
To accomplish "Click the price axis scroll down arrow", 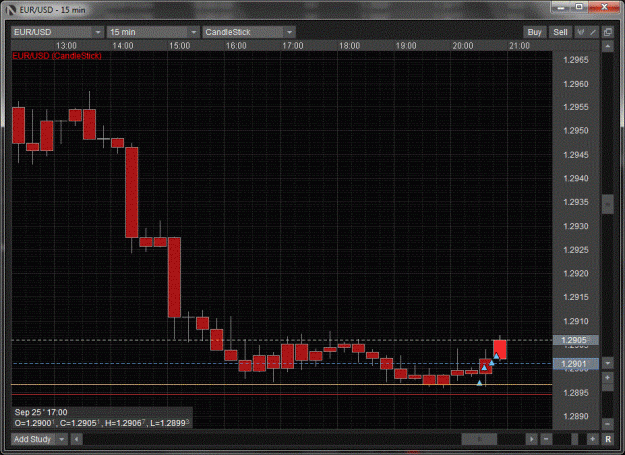I will coord(607,363).
